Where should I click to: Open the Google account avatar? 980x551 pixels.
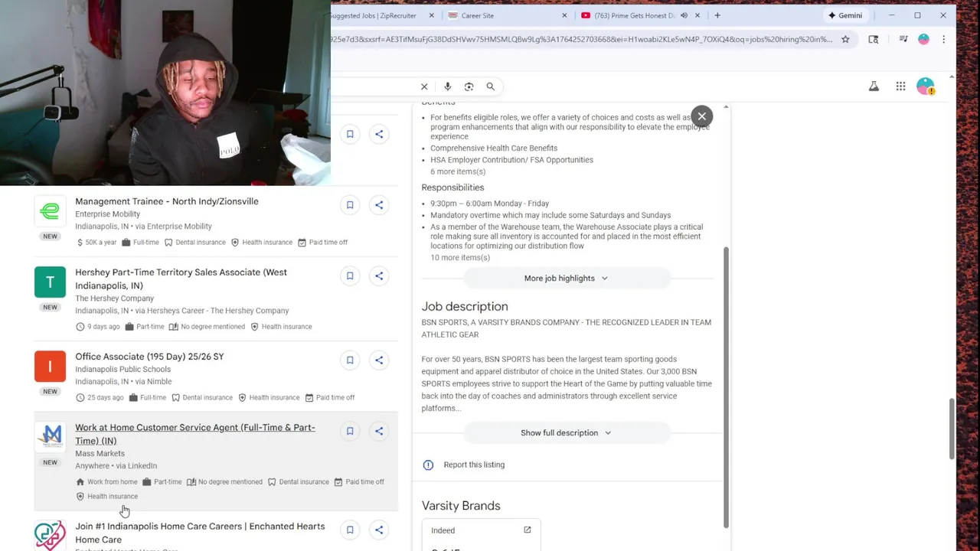(926, 86)
